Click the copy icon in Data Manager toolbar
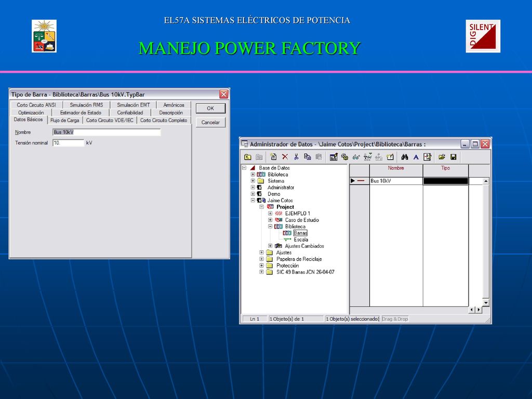The width and height of the screenshot is (532, 399). tap(308, 157)
